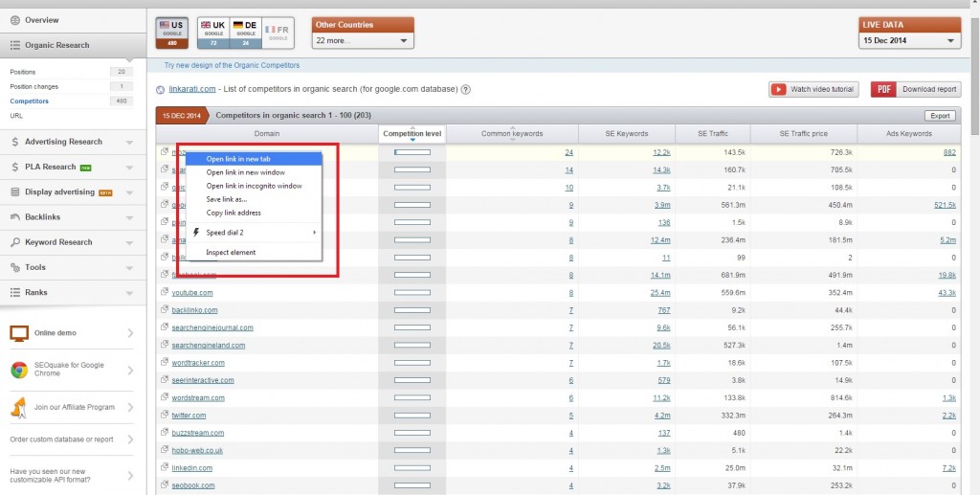The height and width of the screenshot is (495, 980).
Task: Click external link icon beside seobook.com
Action: (x=165, y=484)
